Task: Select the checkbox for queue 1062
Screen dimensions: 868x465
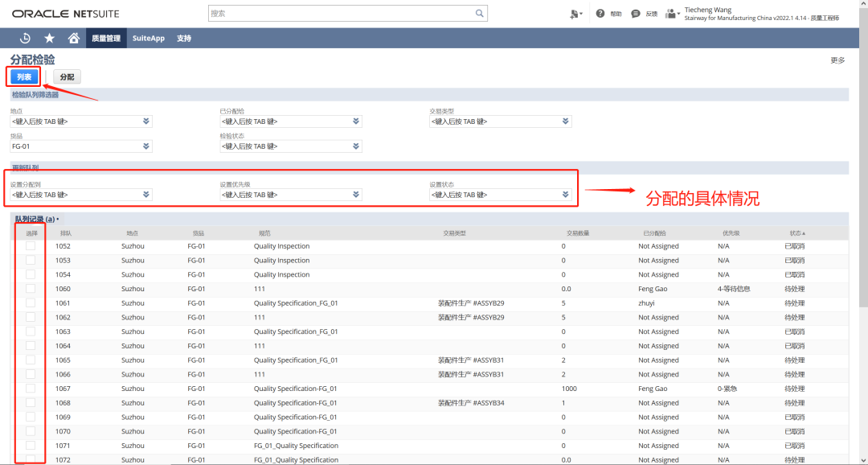Action: [x=31, y=317]
